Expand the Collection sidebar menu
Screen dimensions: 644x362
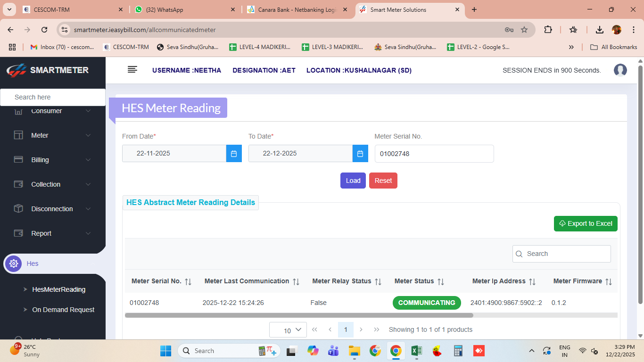point(53,184)
